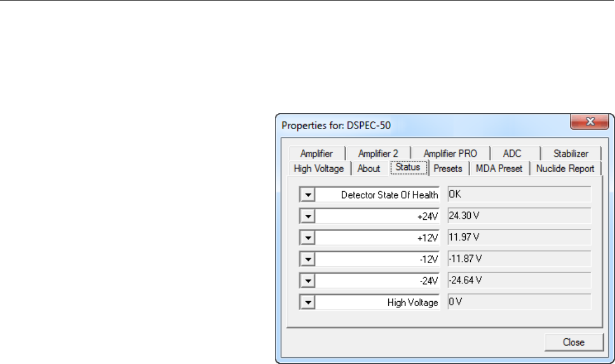Click the Close button

(574, 343)
